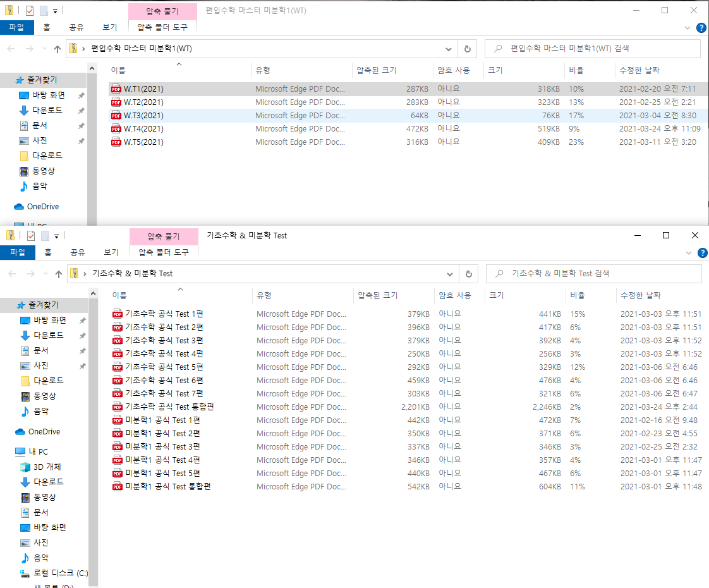The image size is (709, 588).
Task: Switch to 보기 tab in 기초수학 & 미분학 Test window
Action: [111, 252]
